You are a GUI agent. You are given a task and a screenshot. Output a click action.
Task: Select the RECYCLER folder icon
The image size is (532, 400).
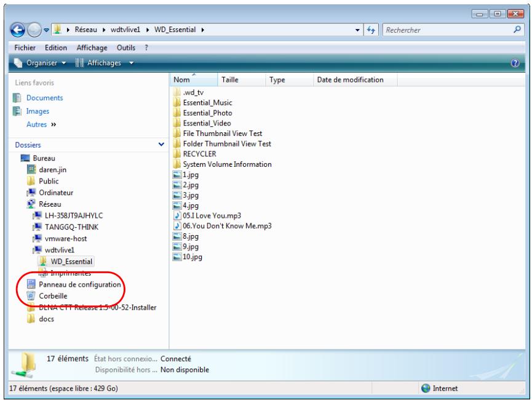pos(177,154)
